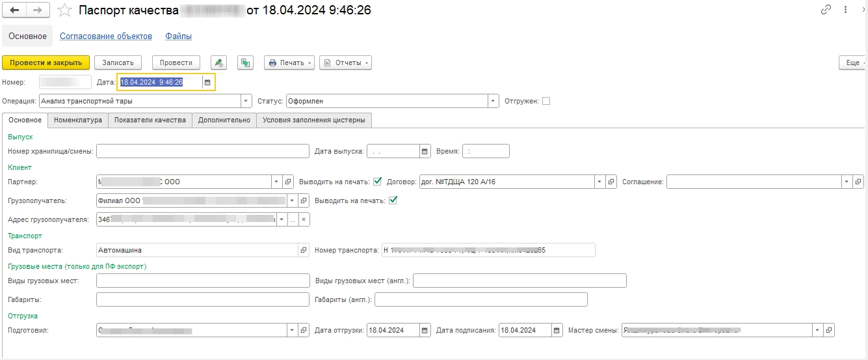Open the Печать dropdown menu

[x=289, y=62]
